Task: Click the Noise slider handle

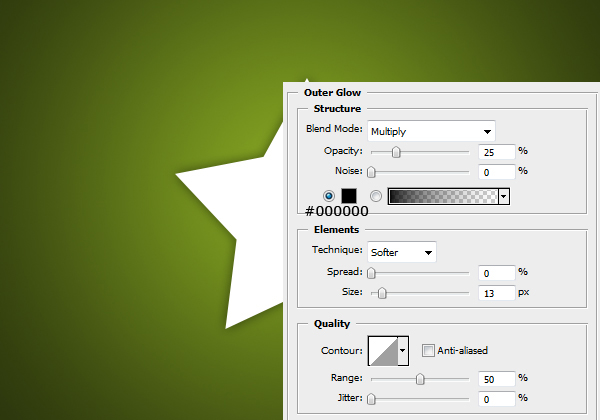Action: pos(371,172)
